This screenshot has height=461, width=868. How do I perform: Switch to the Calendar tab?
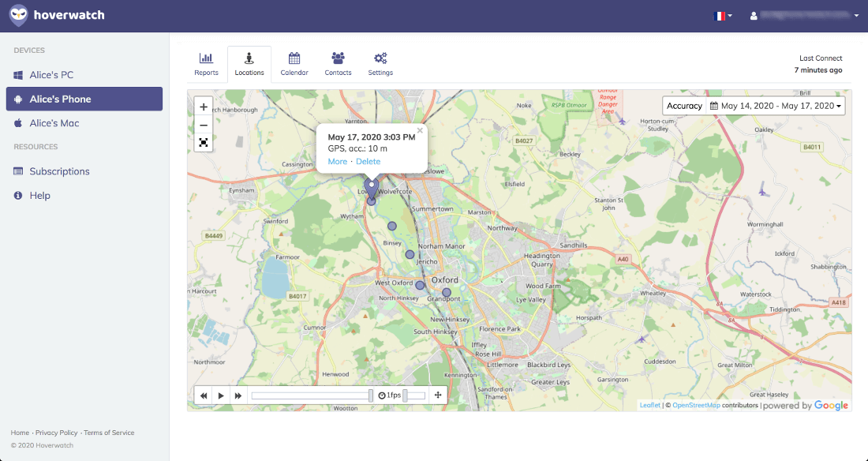tap(294, 64)
